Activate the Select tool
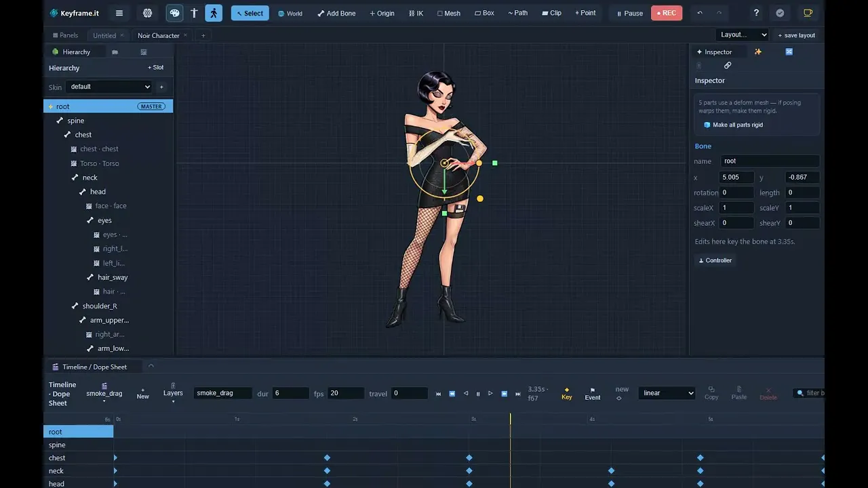Screen dimensions: 868x488 coord(250,13)
